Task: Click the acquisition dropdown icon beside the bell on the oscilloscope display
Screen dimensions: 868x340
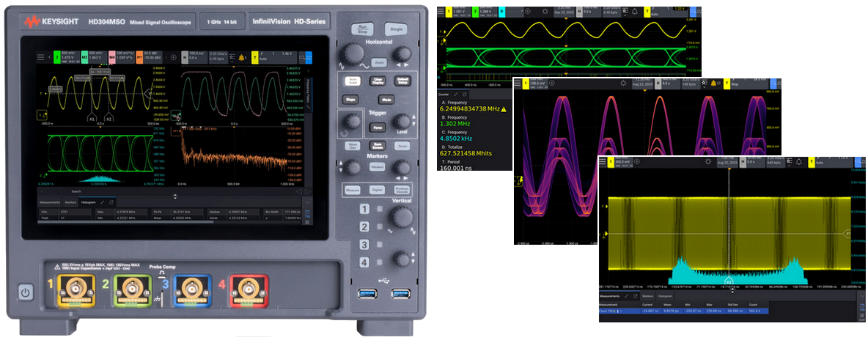Action: point(232,57)
